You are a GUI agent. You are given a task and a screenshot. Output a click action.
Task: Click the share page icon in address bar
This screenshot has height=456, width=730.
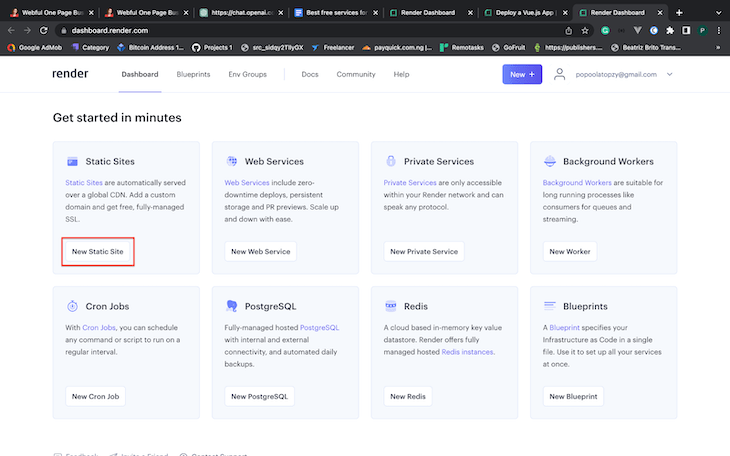coord(568,31)
